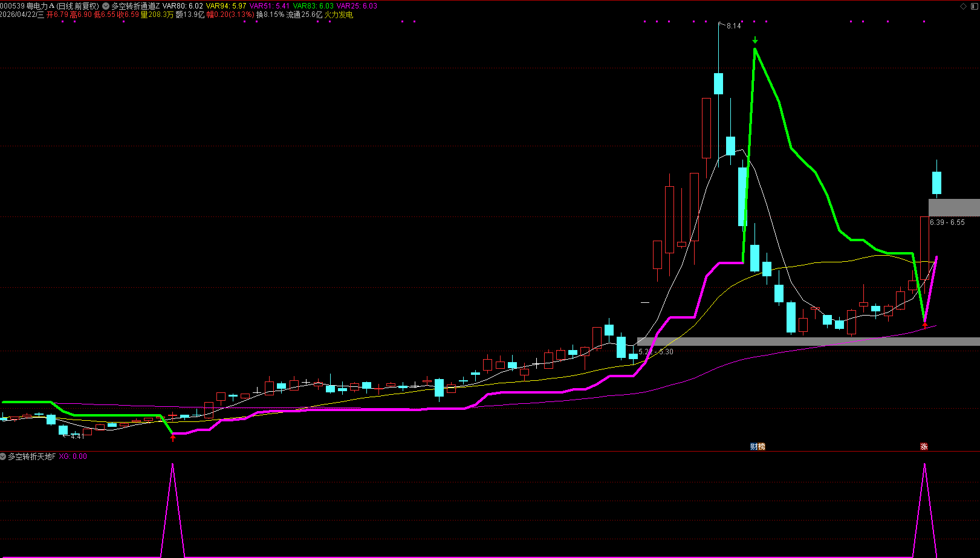This screenshot has height=558, width=980.
Task: Click the 4.41 low price label
Action: click(77, 436)
